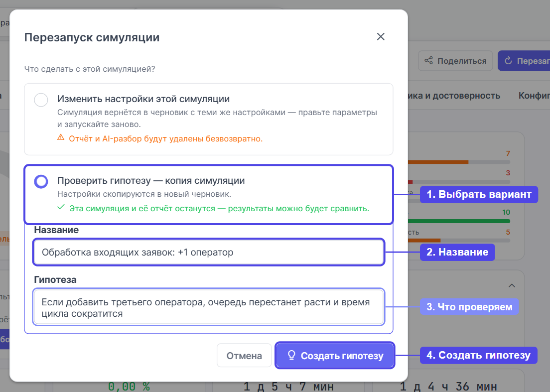Click the value 1 д 4 ч 36 мин
550x392 pixels.
pyautogui.click(x=448, y=386)
